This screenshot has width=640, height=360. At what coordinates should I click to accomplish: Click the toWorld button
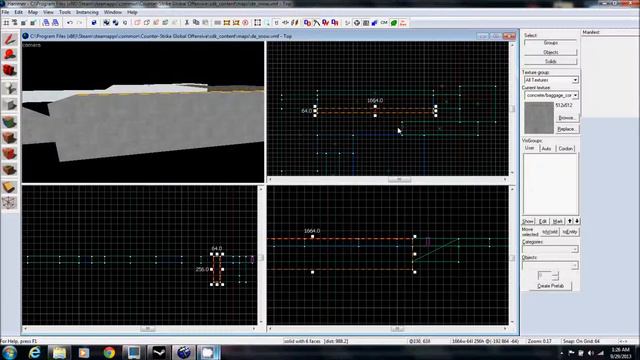pyautogui.click(x=550, y=232)
